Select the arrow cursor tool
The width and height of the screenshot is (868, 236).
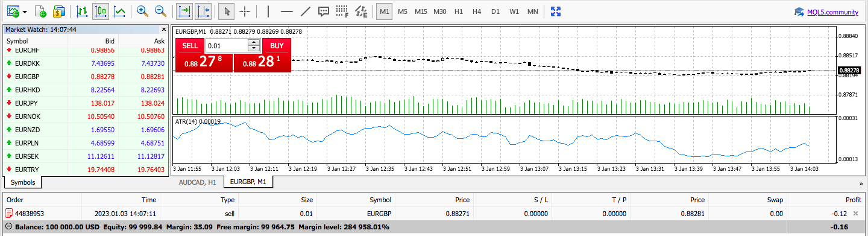227,11
